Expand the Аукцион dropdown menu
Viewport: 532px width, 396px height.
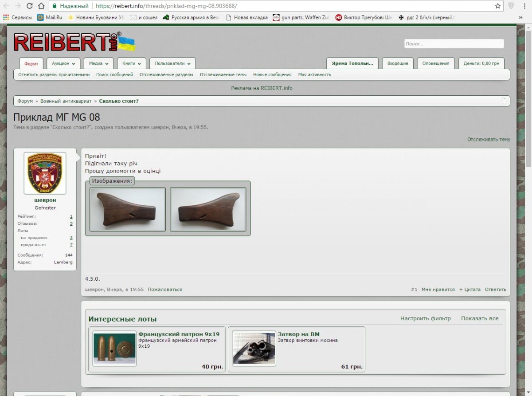[x=63, y=63]
